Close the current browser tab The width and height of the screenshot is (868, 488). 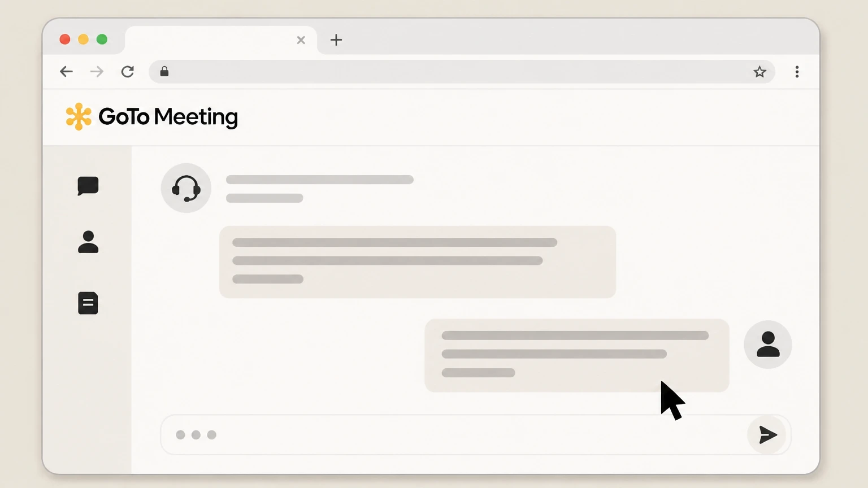click(301, 40)
